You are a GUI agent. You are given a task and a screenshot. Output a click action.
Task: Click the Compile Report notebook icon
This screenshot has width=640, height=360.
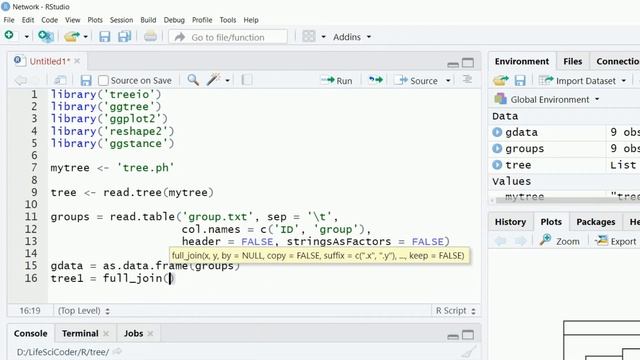pyautogui.click(x=247, y=80)
